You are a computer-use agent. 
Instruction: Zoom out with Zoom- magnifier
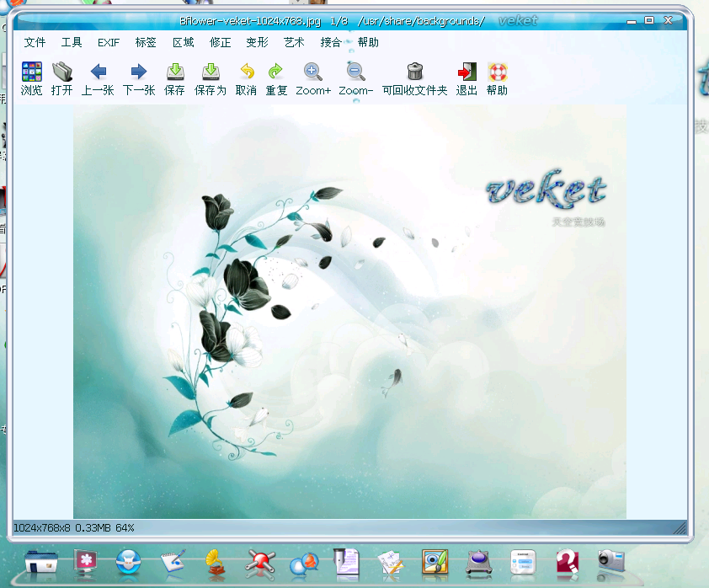pyautogui.click(x=356, y=72)
